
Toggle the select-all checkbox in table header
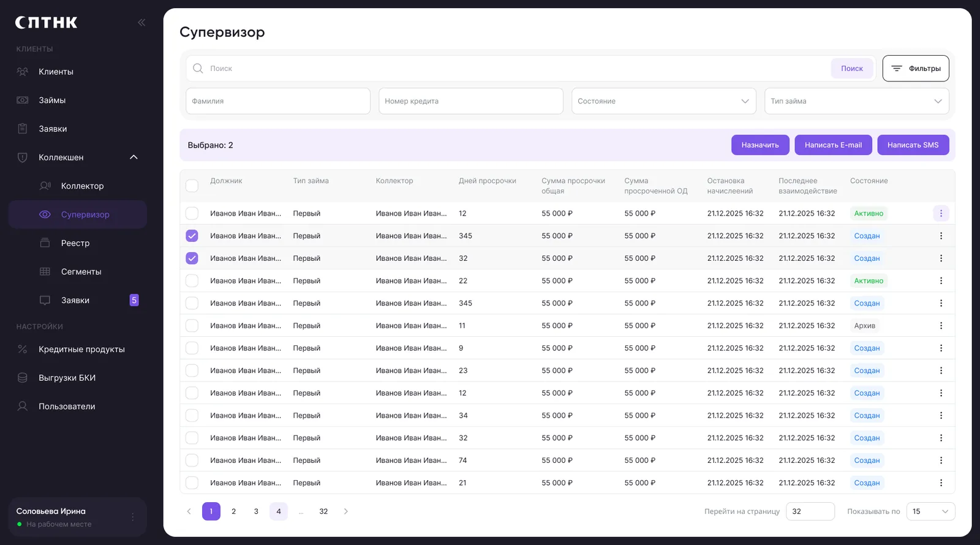(x=192, y=186)
